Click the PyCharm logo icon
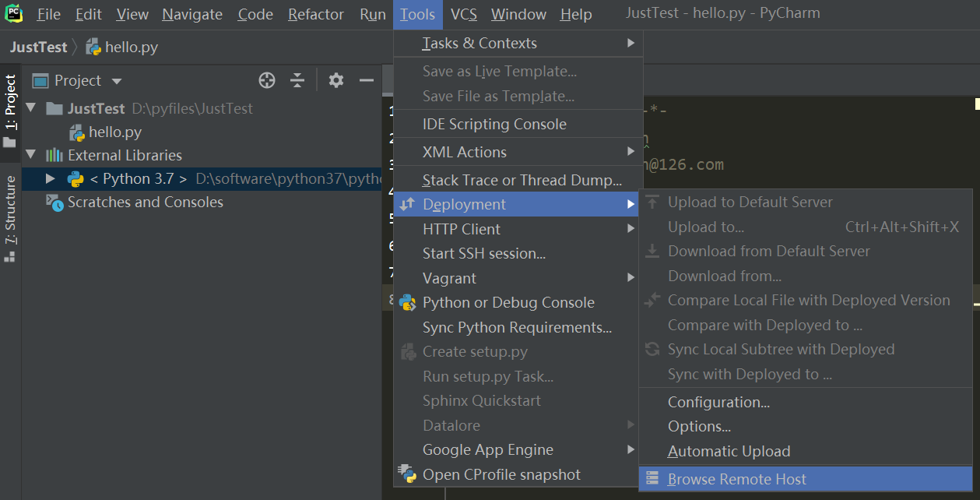980x500 pixels. (13, 13)
